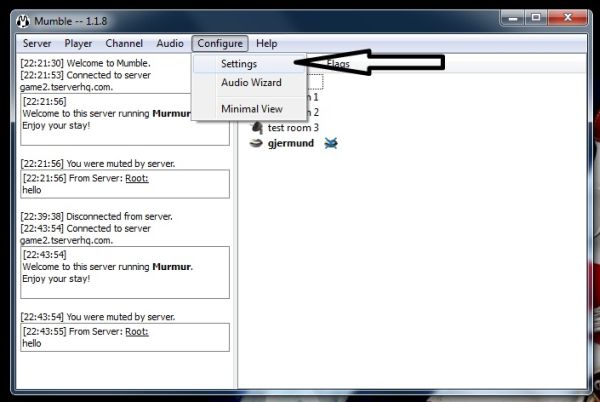Close the open Configure menu
Screen dimensions: 600x402
point(220,44)
